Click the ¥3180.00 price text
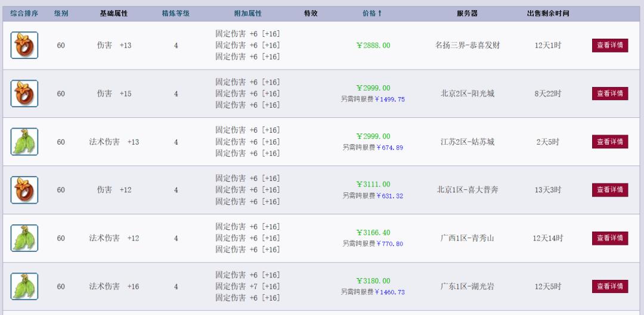Image resolution: width=644 pixels, height=315 pixels. (x=373, y=281)
